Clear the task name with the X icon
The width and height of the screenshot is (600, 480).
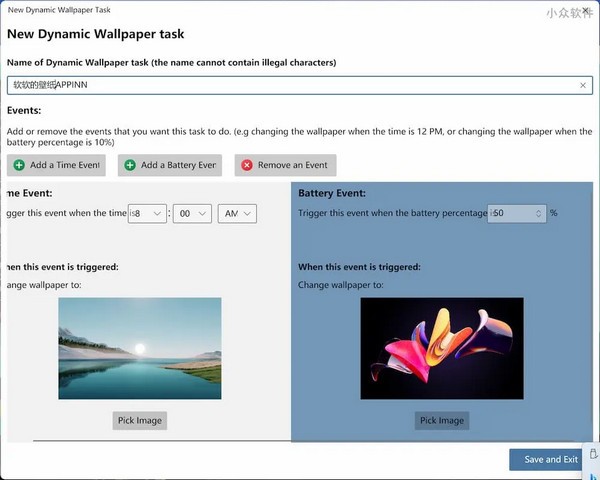[583, 85]
